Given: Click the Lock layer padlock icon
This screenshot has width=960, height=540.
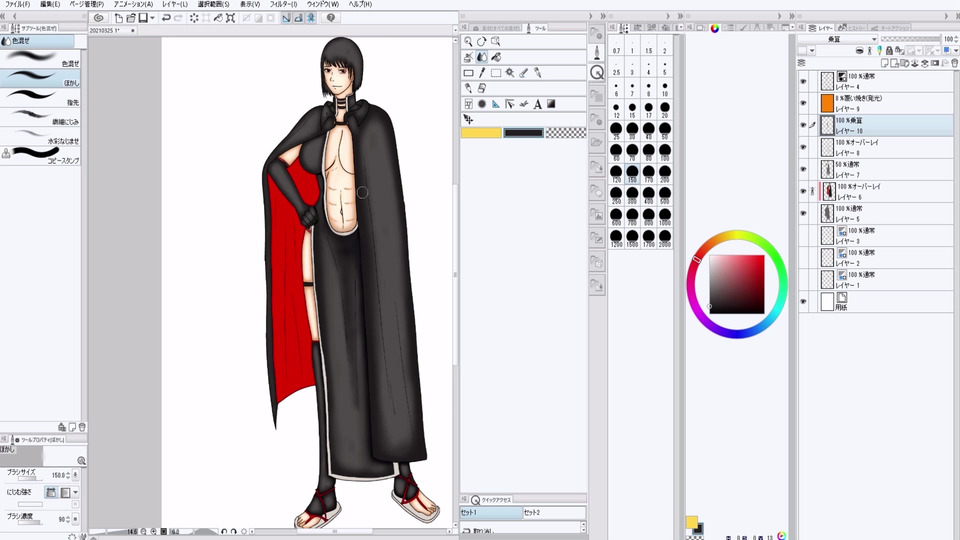Looking at the screenshot, I should [890, 51].
